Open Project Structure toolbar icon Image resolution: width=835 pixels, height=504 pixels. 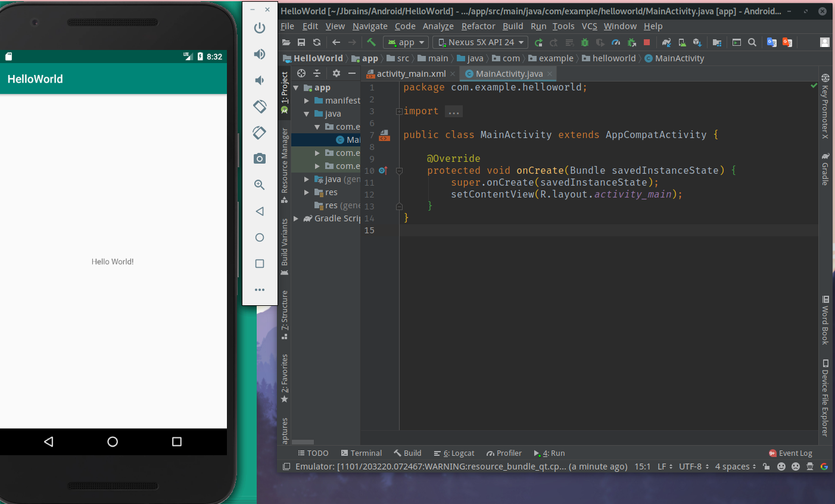717,42
